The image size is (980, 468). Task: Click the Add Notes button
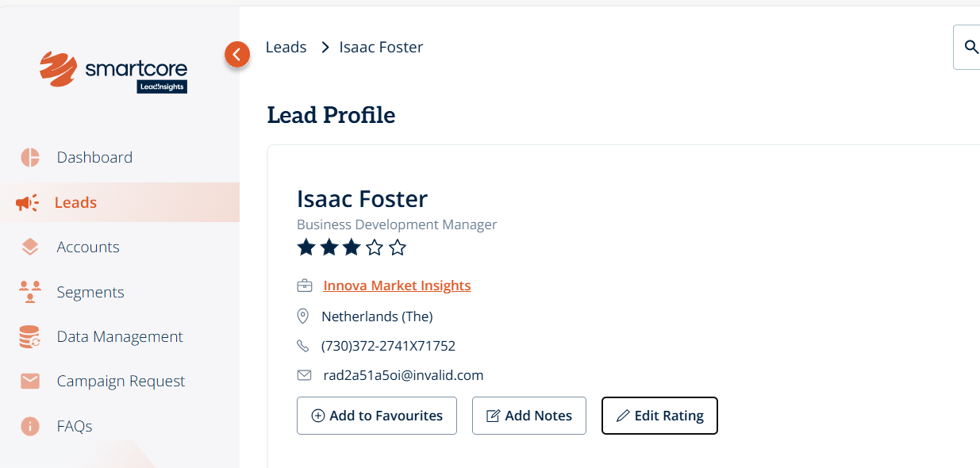529,416
